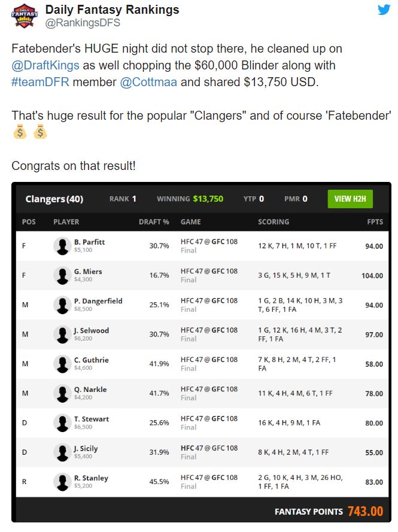Select P. Dangerfield player avatar icon
Screen dimensions: 398x532
pyautogui.click(x=62, y=305)
